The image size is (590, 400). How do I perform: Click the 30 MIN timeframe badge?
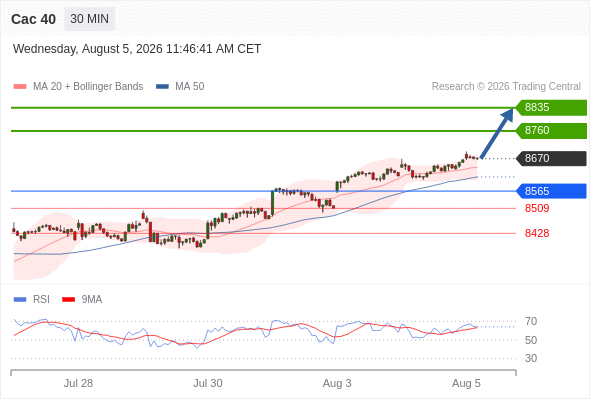(x=90, y=19)
